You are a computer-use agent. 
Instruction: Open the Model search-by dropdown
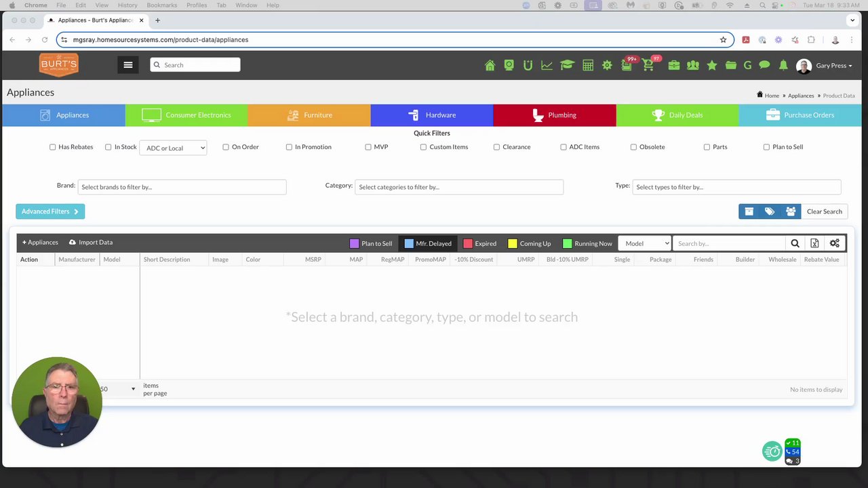click(x=645, y=243)
